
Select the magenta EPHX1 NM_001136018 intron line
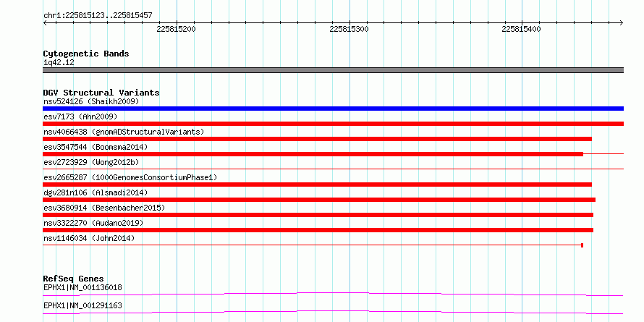click(333, 294)
